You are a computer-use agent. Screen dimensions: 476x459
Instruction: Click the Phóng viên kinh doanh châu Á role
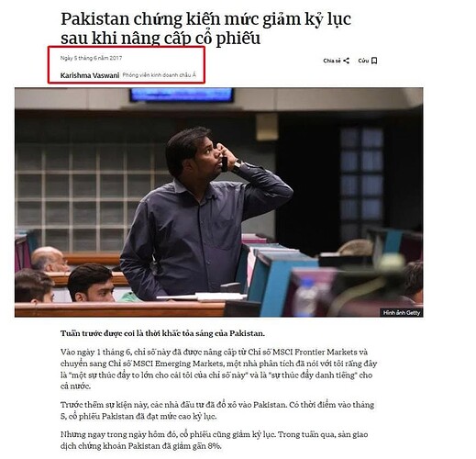[x=159, y=75]
